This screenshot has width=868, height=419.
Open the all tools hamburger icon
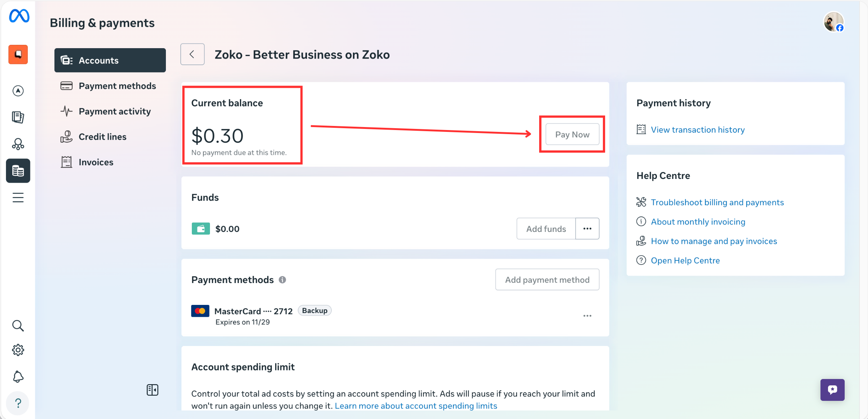[x=18, y=197]
